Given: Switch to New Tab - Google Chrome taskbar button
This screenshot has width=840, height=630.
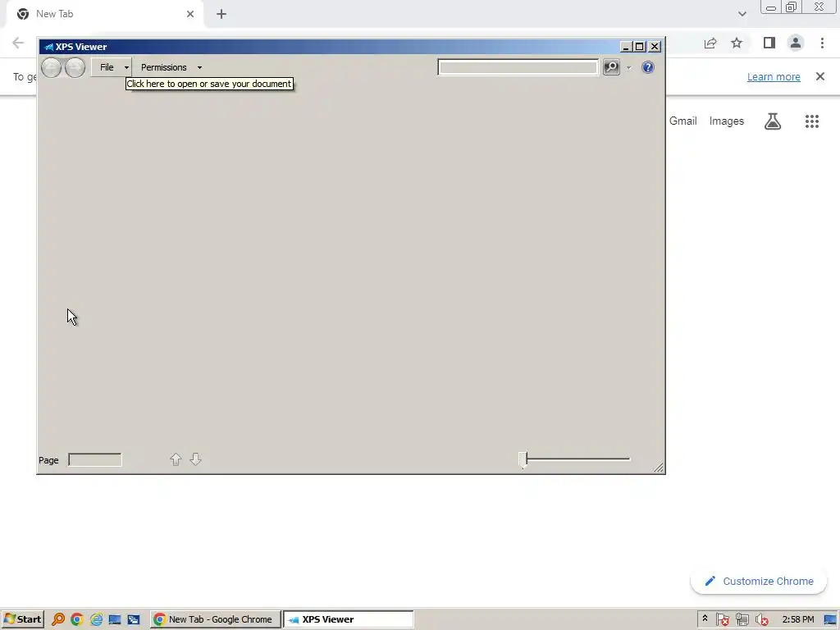Looking at the screenshot, I should 215,619.
